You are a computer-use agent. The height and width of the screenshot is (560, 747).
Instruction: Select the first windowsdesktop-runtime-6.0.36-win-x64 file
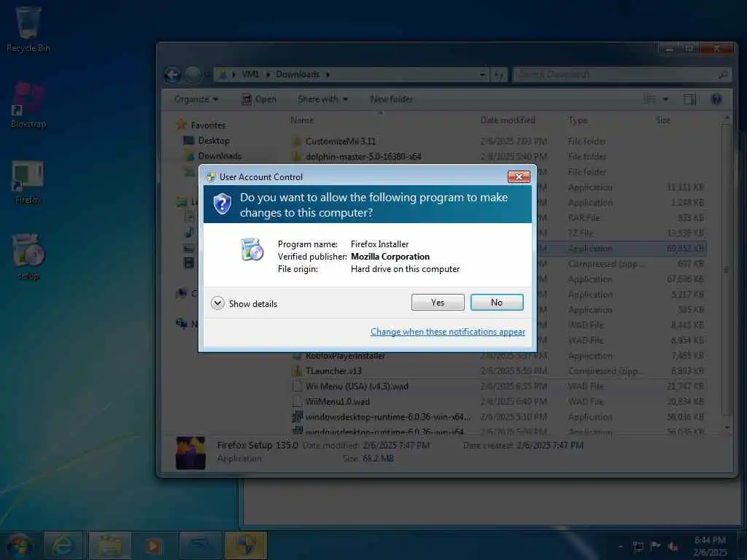(388, 416)
